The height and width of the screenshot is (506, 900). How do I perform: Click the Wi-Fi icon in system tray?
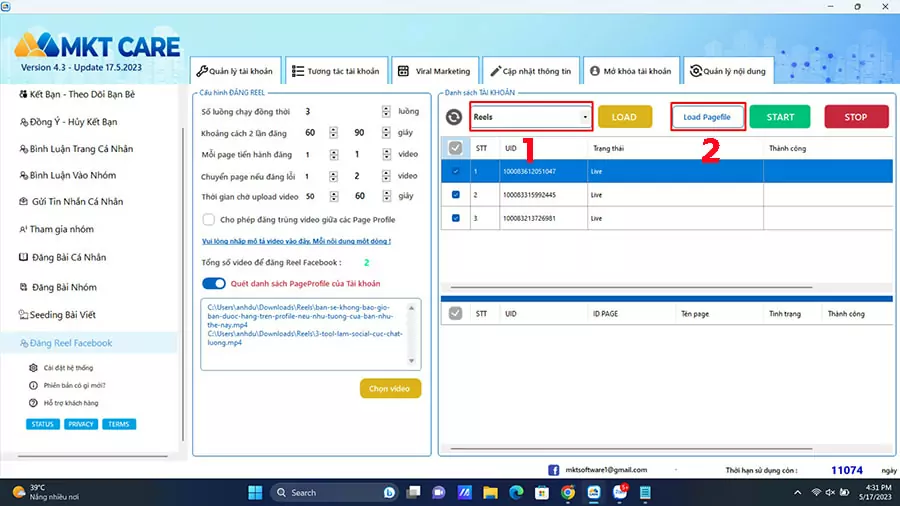point(816,492)
